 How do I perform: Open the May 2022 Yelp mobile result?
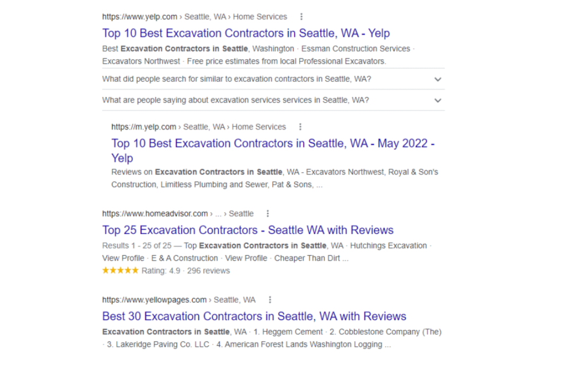coord(272,143)
